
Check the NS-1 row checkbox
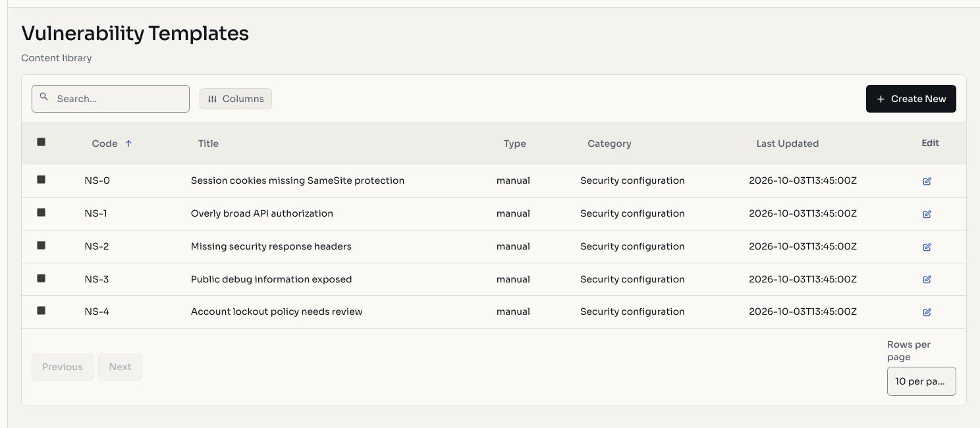tap(41, 212)
